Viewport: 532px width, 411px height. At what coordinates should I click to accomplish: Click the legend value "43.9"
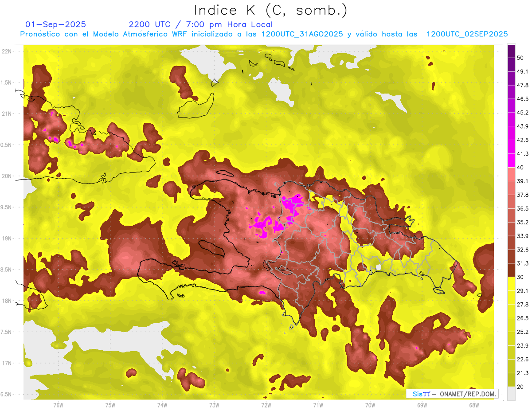click(x=522, y=126)
